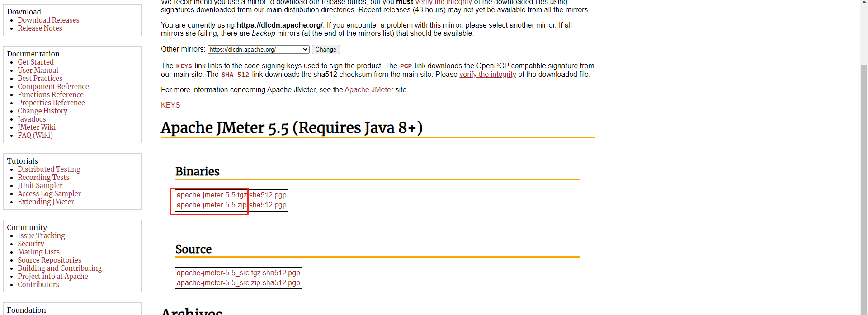Open Access Log Sampler tutorial

tap(49, 193)
